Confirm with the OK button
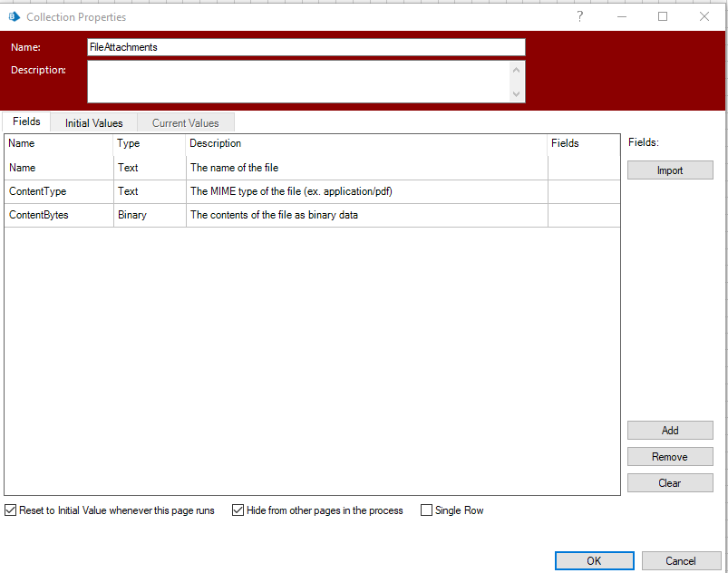The height and width of the screenshot is (573, 728). pyautogui.click(x=594, y=560)
